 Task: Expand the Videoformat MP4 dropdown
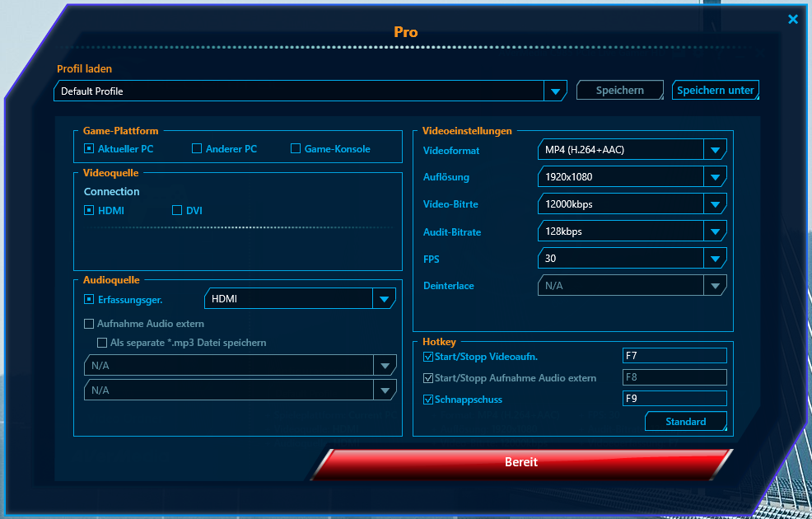click(632, 150)
